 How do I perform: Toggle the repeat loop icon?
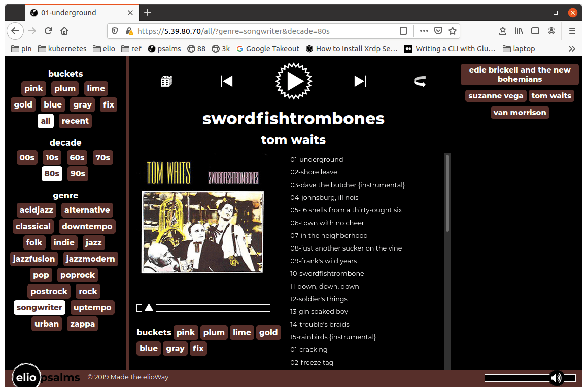click(x=420, y=81)
